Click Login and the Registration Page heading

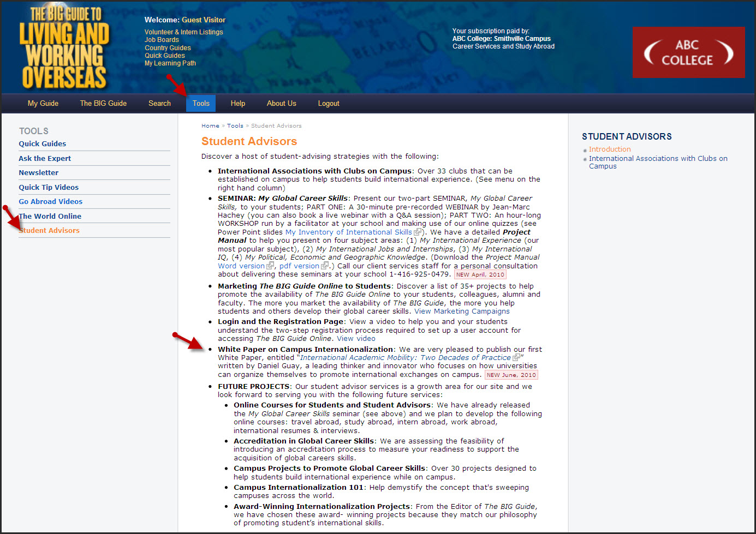click(x=281, y=322)
